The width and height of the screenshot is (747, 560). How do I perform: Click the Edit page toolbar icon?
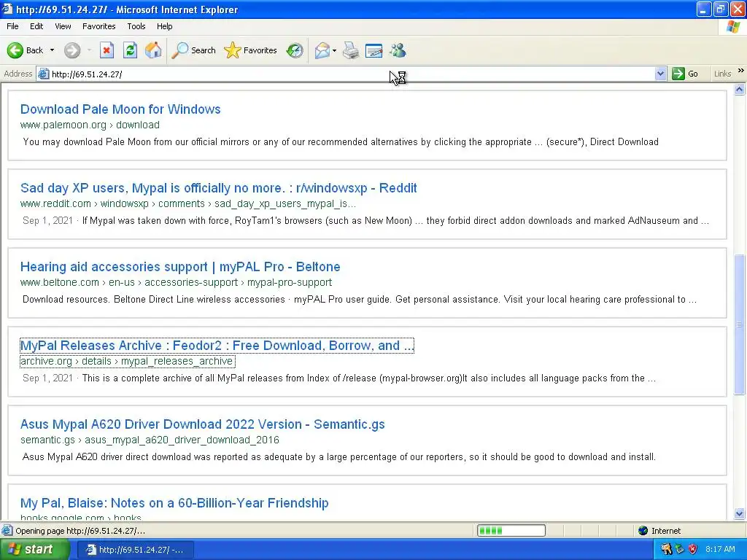(374, 50)
